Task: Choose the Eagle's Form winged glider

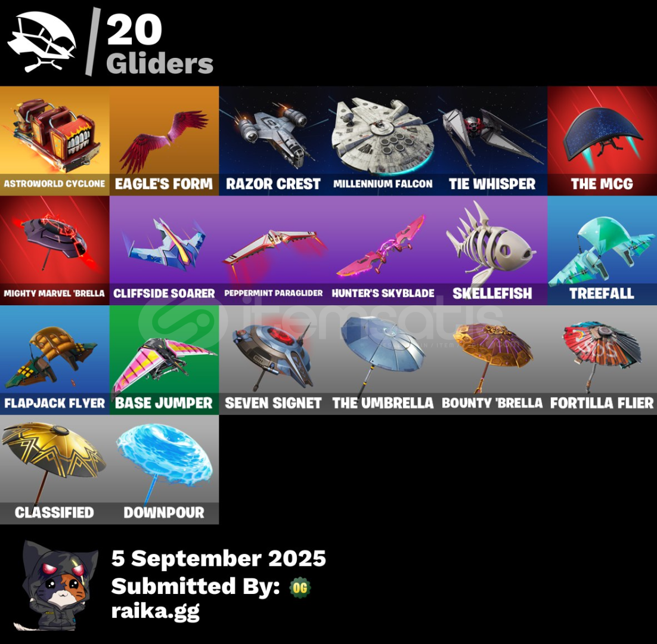Action: [x=164, y=141]
